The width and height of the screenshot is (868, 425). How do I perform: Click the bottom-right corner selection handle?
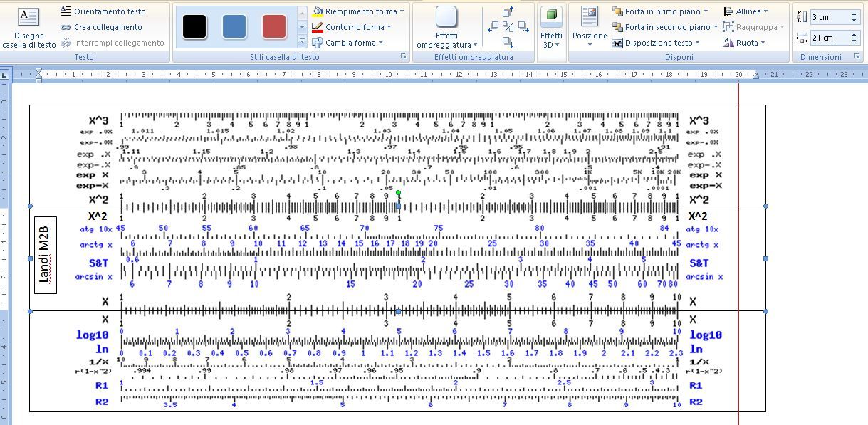765,311
